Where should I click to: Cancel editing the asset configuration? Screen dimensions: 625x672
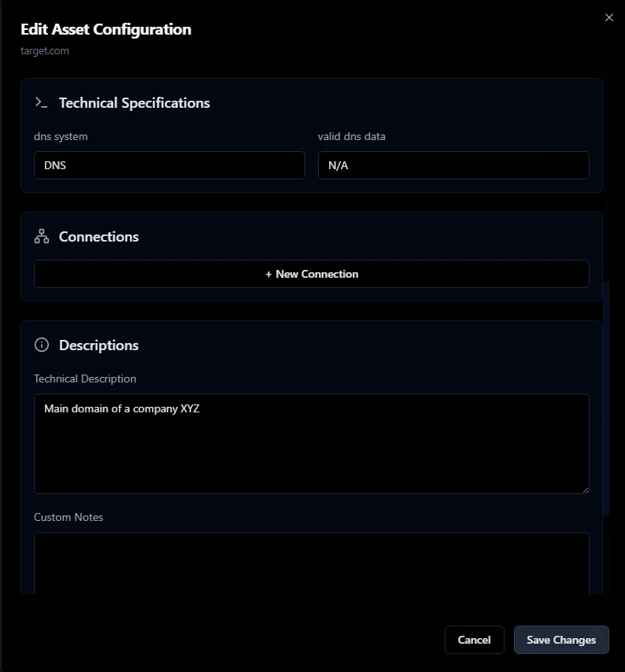point(474,640)
